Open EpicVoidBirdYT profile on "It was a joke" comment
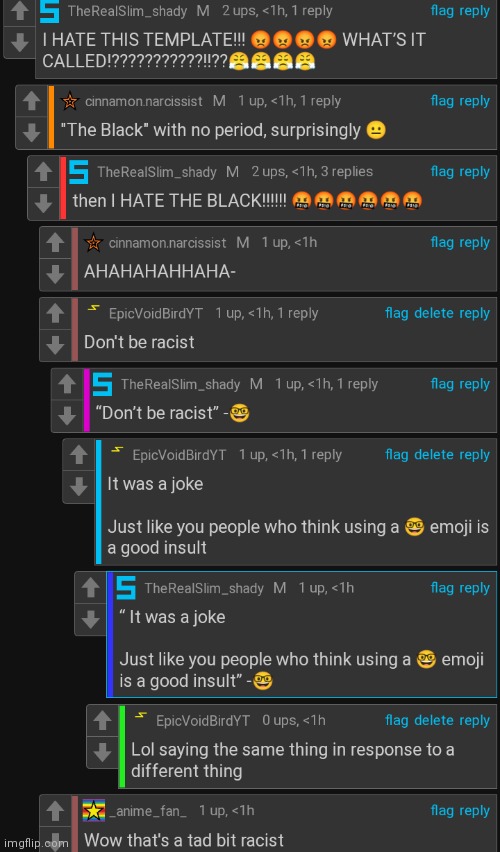The width and height of the screenshot is (500, 852). (179, 455)
